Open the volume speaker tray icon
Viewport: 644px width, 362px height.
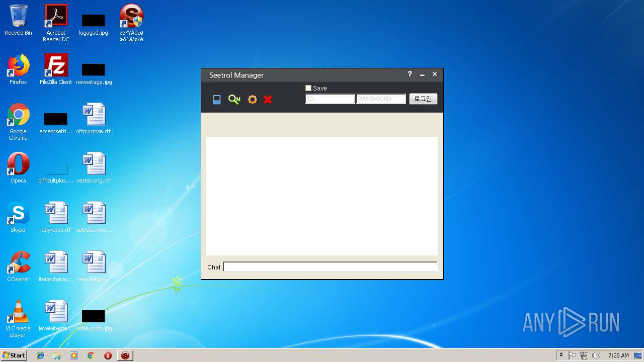pyautogui.click(x=596, y=355)
